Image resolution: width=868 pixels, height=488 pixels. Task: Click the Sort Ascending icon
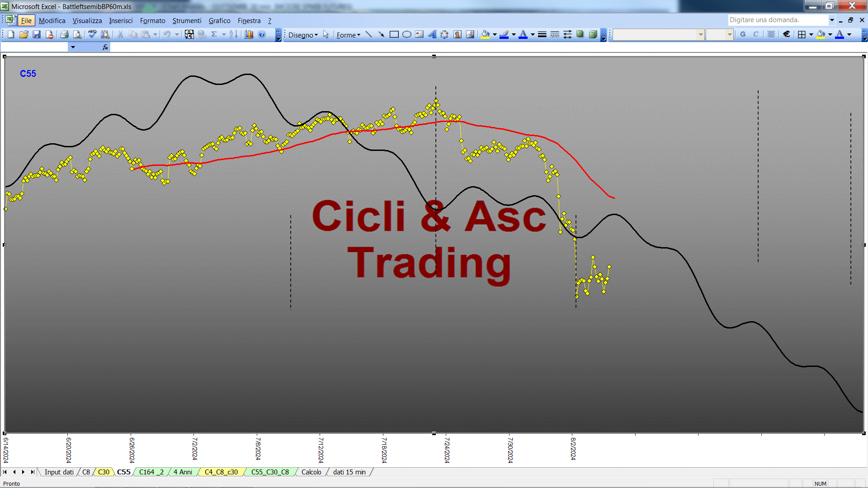click(233, 34)
